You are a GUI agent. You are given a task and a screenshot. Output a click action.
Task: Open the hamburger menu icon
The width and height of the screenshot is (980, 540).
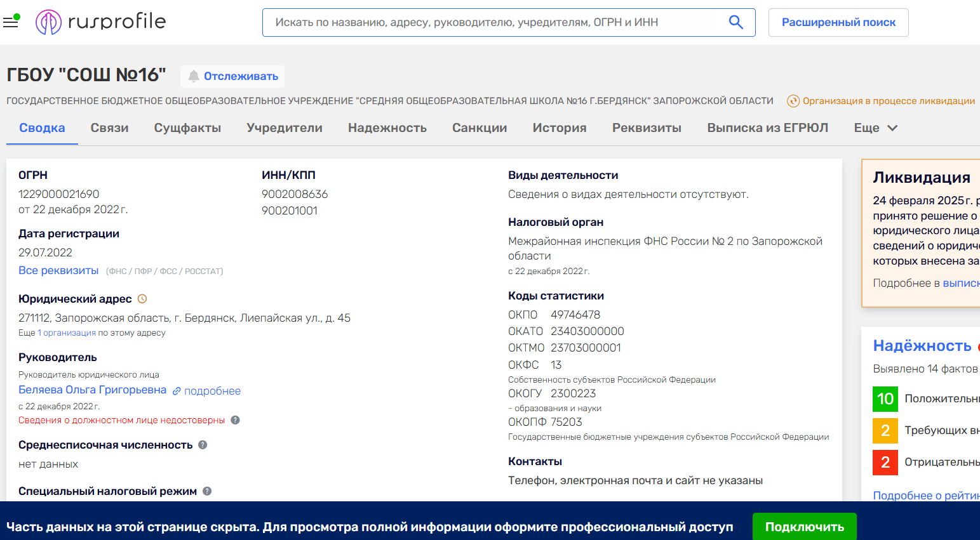click(x=11, y=22)
